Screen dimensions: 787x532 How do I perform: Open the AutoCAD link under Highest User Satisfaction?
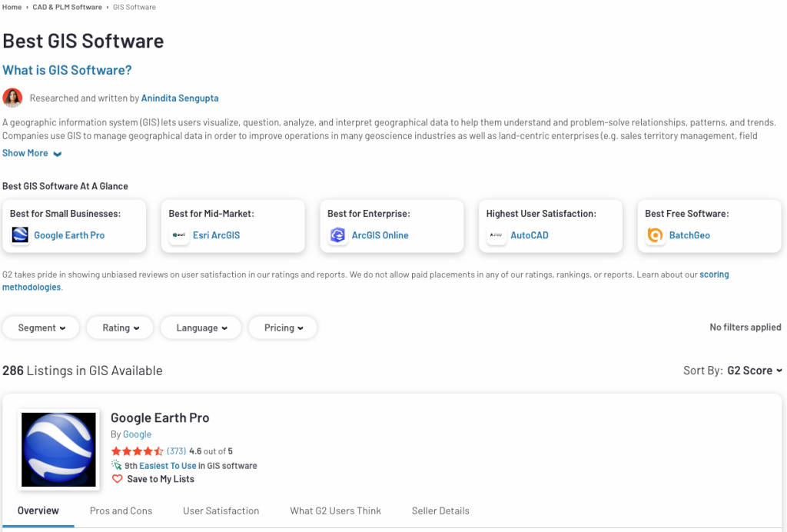[530, 235]
